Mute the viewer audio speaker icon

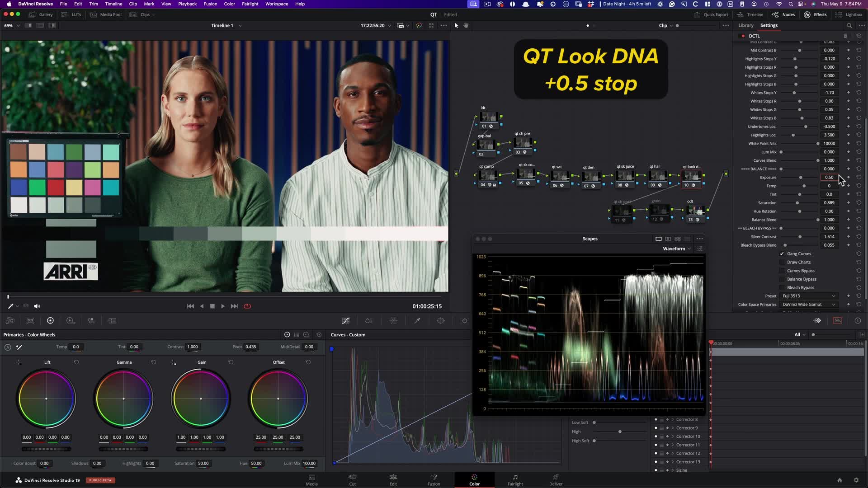pos(37,306)
